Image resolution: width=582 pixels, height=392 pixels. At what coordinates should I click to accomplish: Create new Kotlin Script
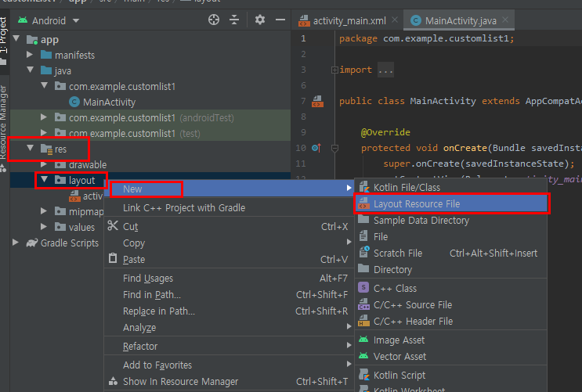[x=451, y=375]
